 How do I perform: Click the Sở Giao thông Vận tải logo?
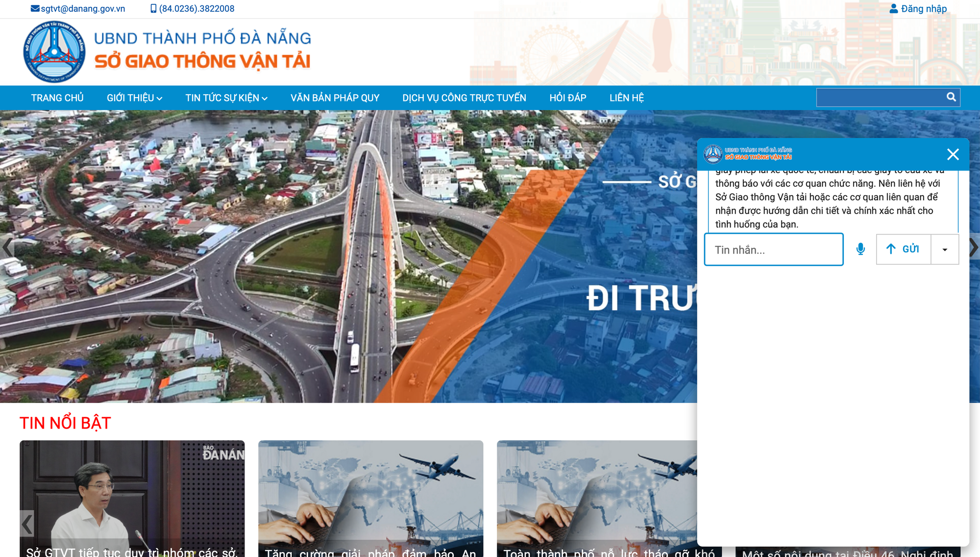coord(54,52)
